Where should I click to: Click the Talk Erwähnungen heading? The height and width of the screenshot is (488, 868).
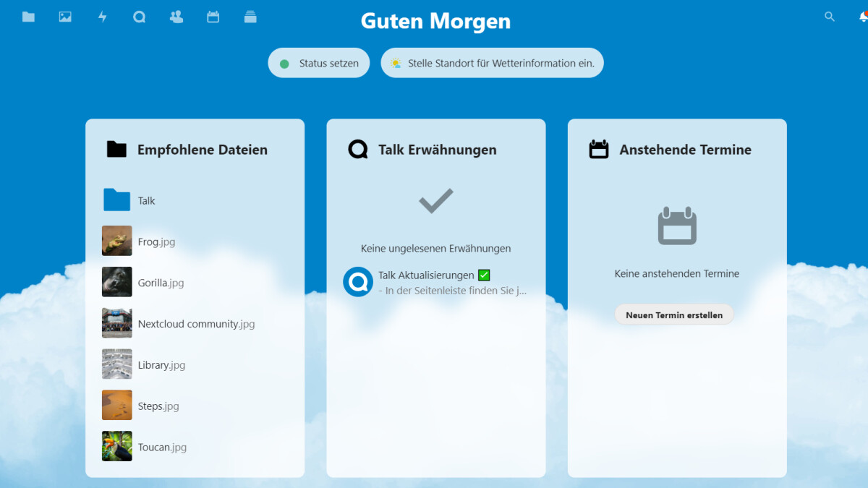tap(438, 150)
